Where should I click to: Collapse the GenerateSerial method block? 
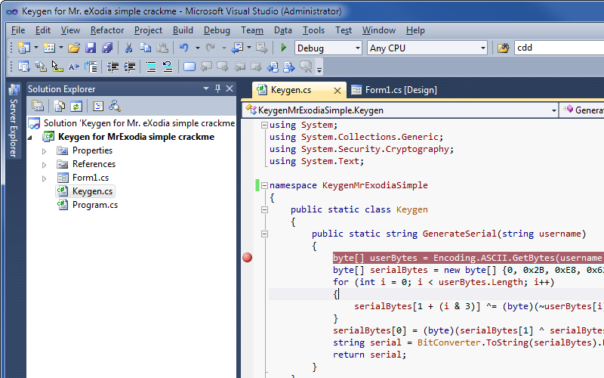(264, 234)
